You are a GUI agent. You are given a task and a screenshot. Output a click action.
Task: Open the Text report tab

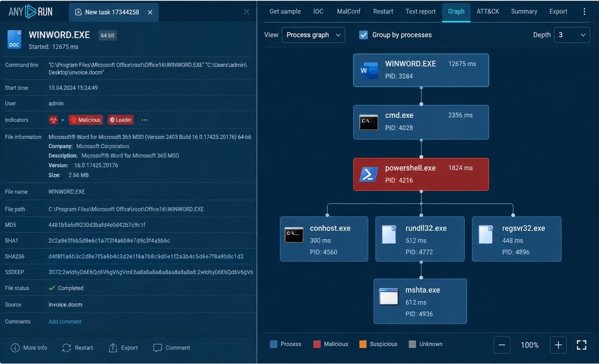(420, 11)
